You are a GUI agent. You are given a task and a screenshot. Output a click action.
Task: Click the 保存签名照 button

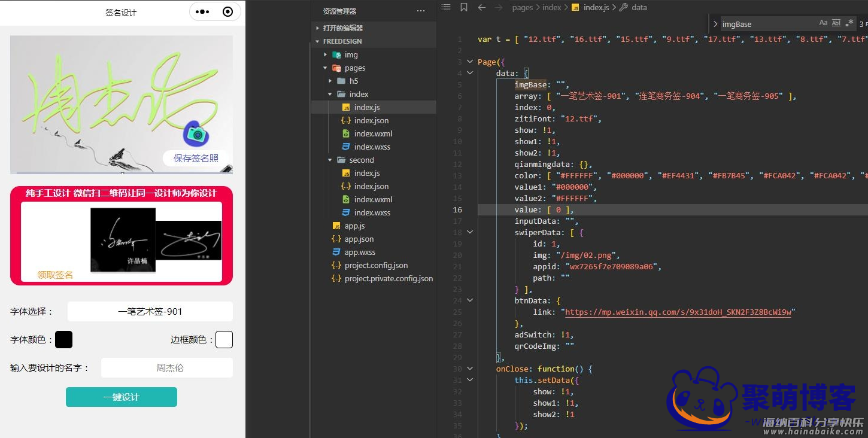click(x=196, y=158)
